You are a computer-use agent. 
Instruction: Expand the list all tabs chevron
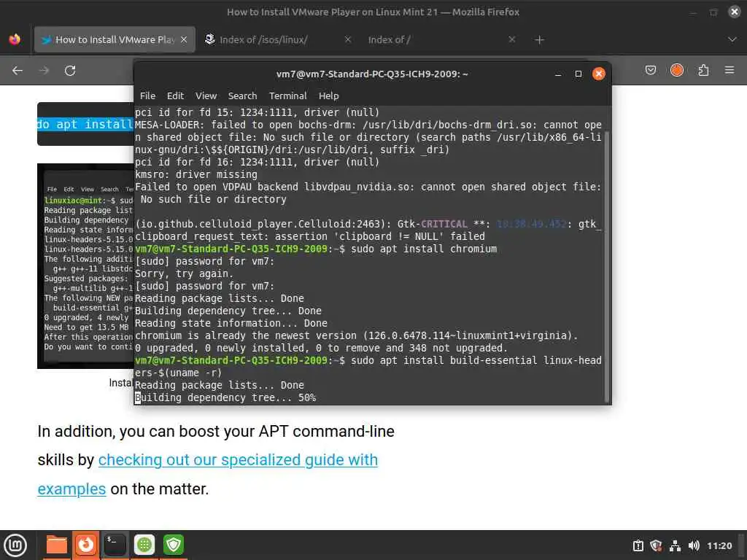tap(732, 39)
